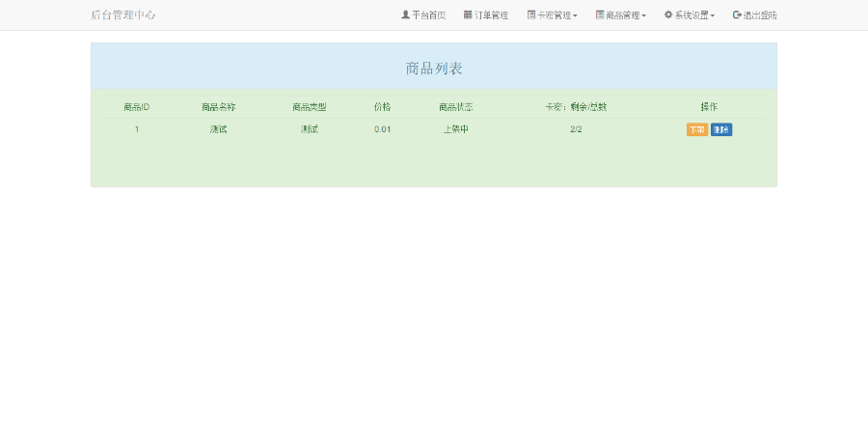Viewport: 868px width, 447px height.
Task: Click the 商品状态 column header
Action: tap(455, 107)
